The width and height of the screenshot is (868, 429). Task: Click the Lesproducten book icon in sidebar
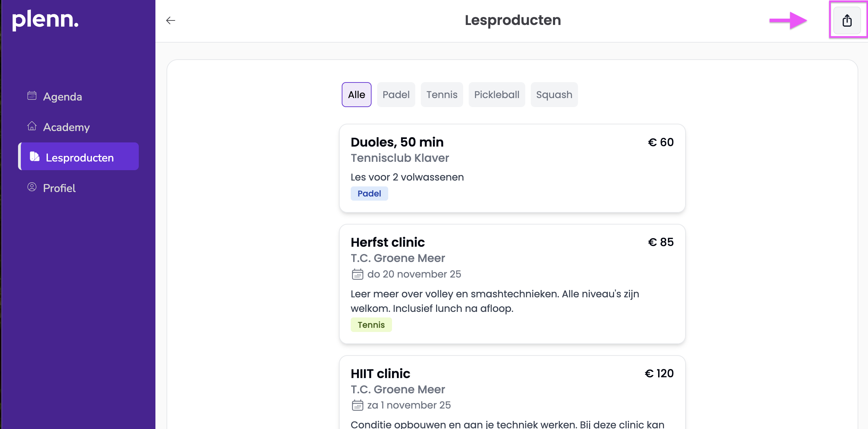pos(34,157)
